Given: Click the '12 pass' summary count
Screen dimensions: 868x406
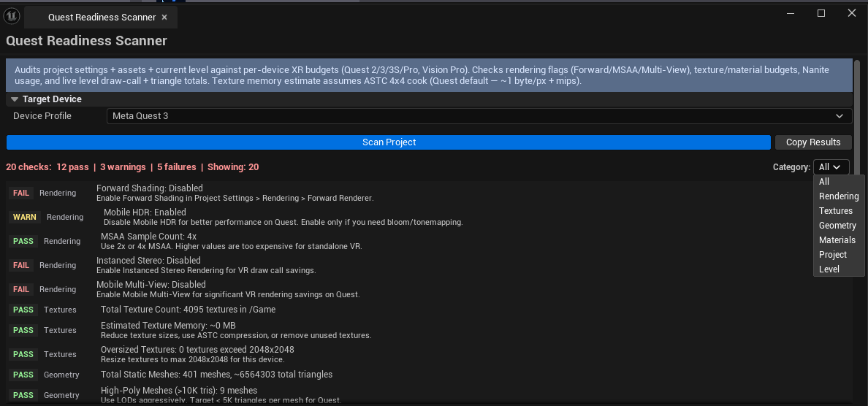Looking at the screenshot, I should (72, 167).
